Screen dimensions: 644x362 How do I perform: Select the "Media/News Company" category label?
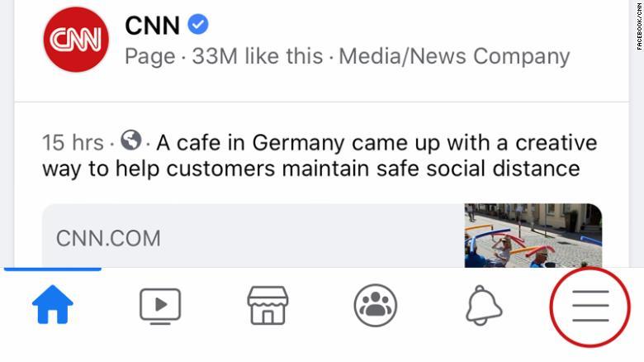[x=454, y=56]
